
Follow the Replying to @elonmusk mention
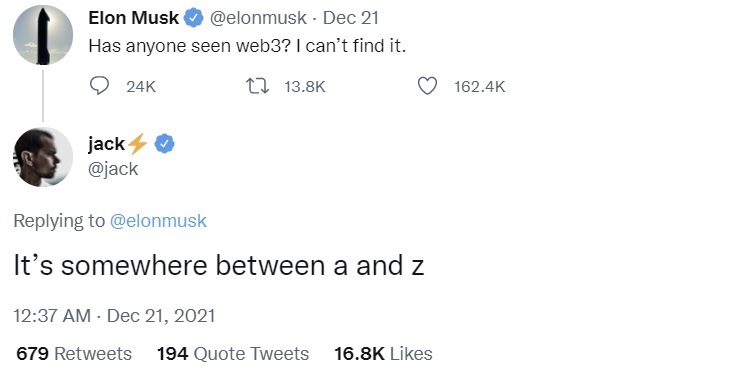point(158,221)
